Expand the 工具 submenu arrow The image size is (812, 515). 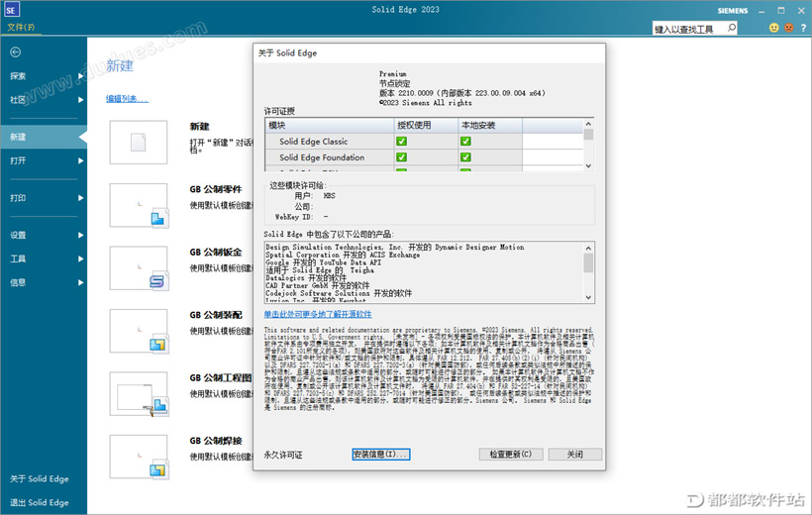80,258
